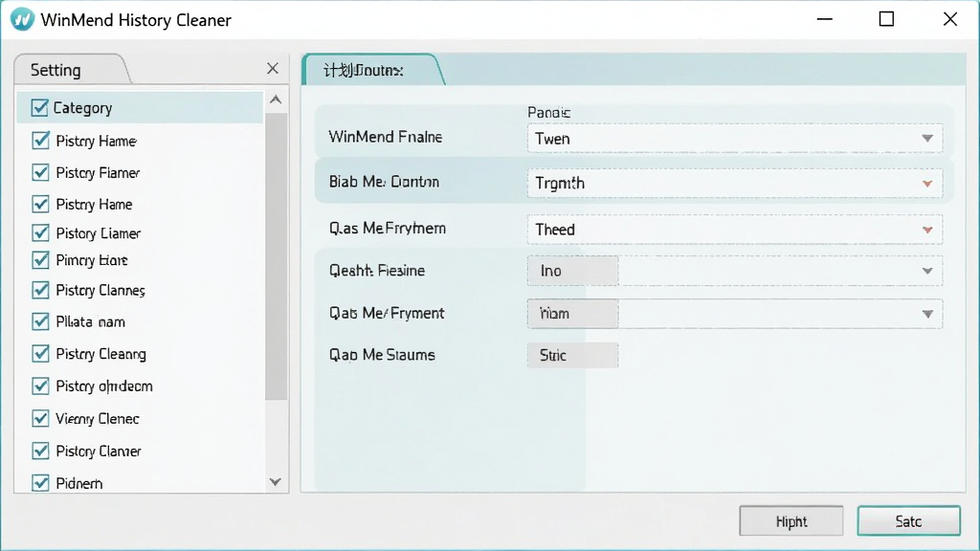
Task: Open the Qeahh Fiesiine dropdown arrow
Action: pyautogui.click(x=927, y=271)
